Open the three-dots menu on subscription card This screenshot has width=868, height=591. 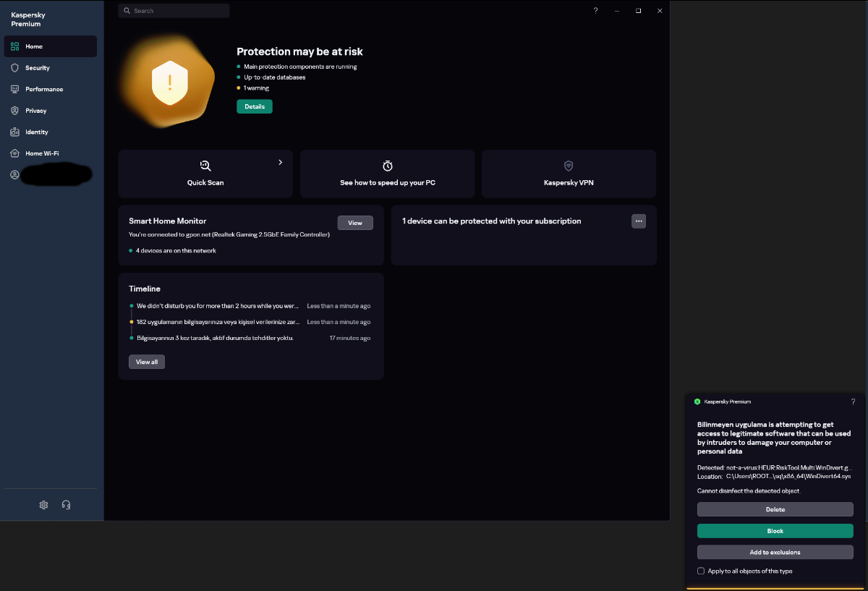639,221
